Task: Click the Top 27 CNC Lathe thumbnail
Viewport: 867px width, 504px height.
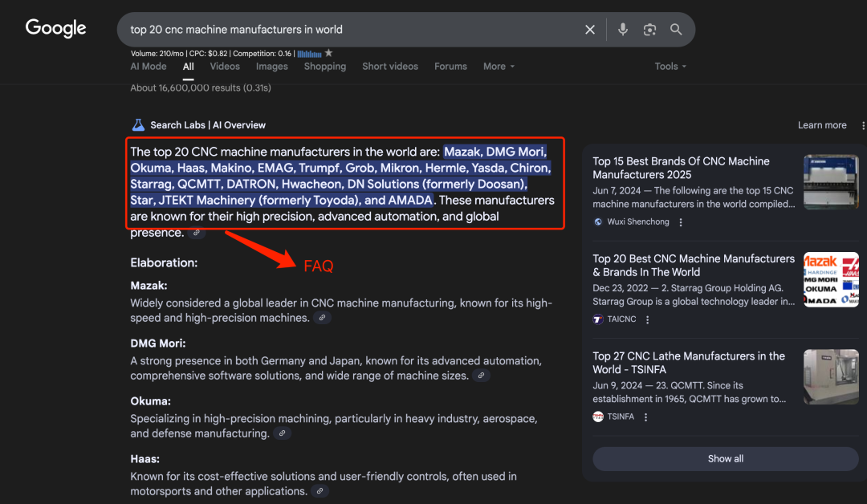Action: 831,377
